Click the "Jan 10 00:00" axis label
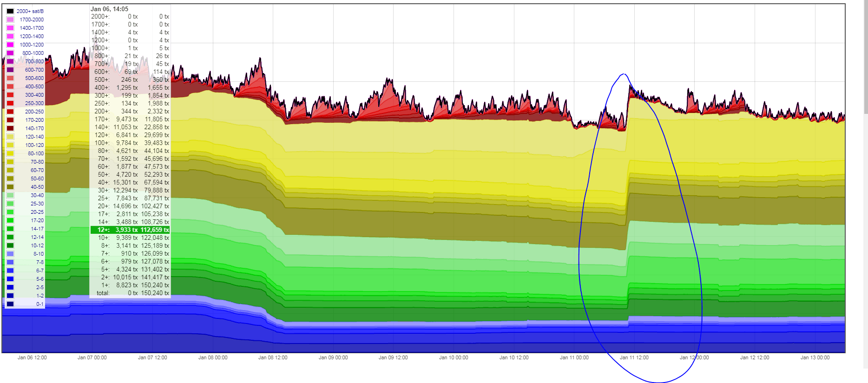 [454, 357]
